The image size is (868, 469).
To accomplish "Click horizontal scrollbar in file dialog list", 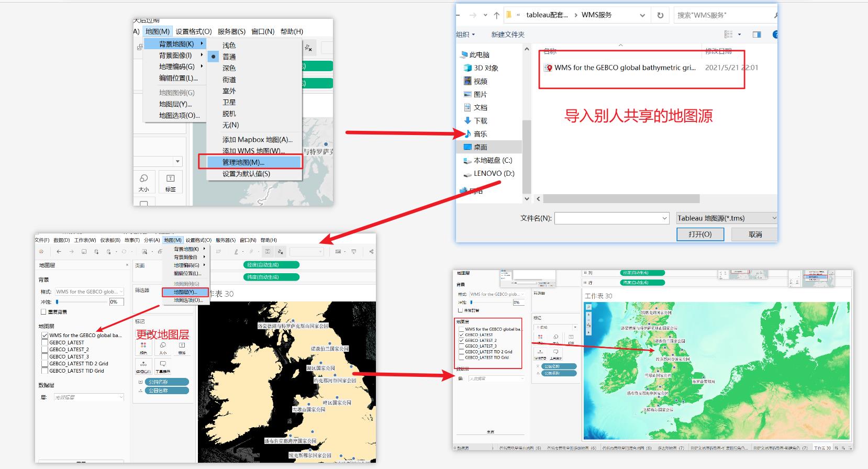I will pyautogui.click(x=621, y=199).
